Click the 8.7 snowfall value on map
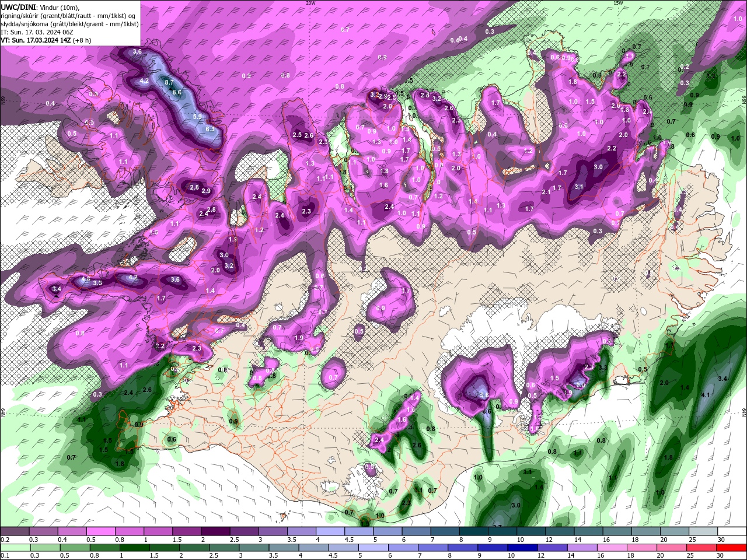747x560 pixels. (x=169, y=83)
